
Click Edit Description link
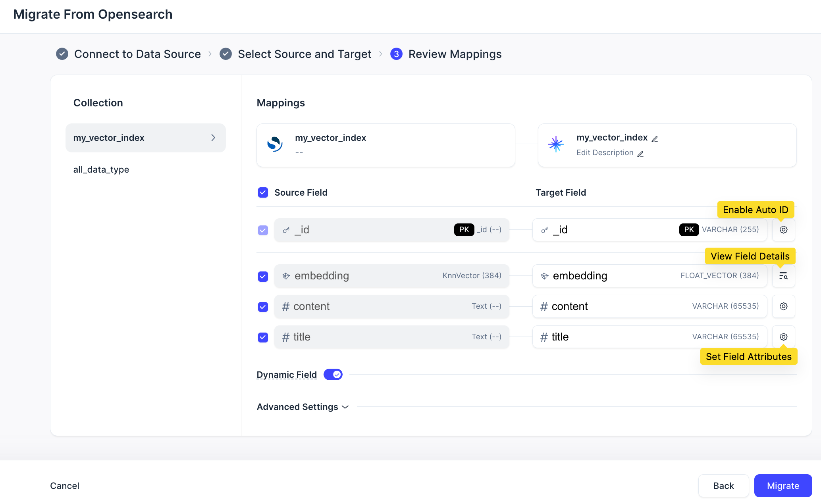point(605,153)
